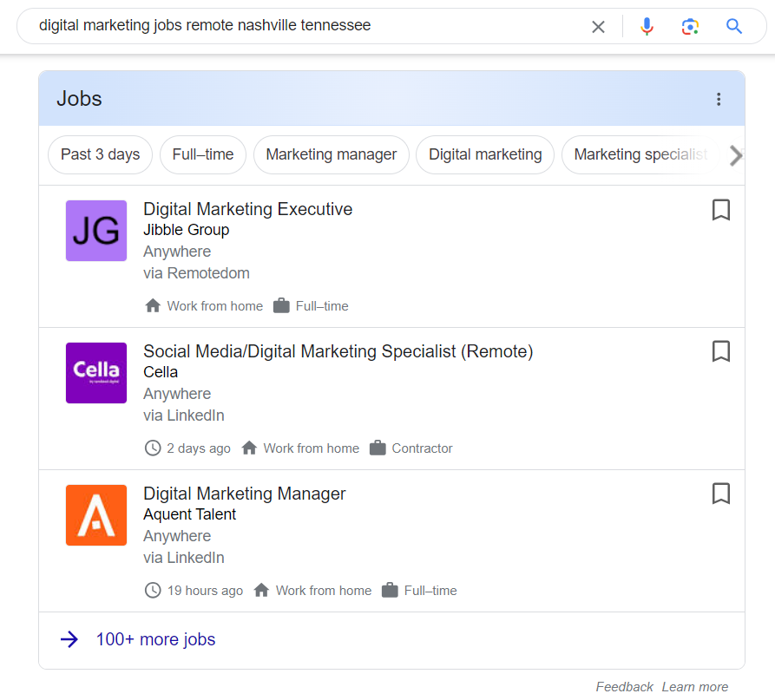Click the Jibble Group company name
Viewport: 775px width, 700px height.
187,230
